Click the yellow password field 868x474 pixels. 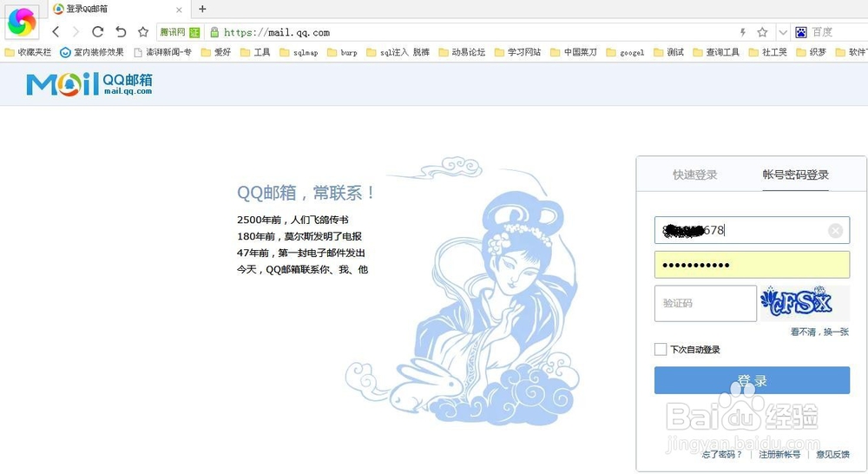(752, 265)
